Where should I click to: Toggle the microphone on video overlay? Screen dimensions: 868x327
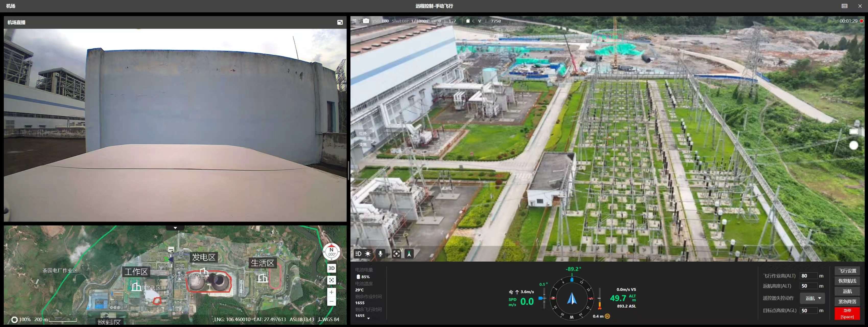coord(381,254)
